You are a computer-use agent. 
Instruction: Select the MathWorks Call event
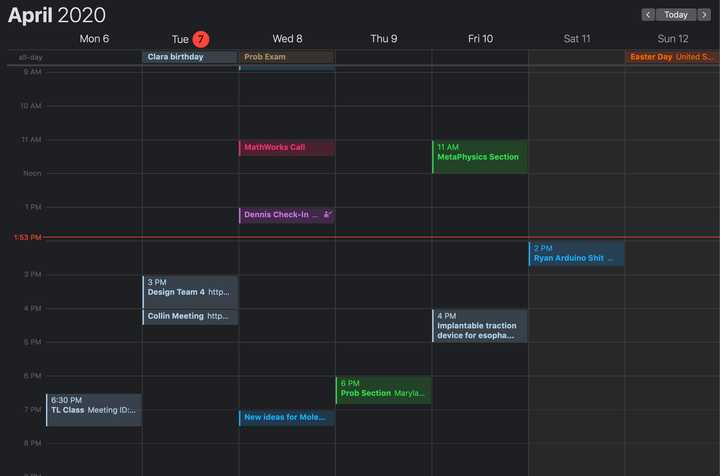pyautogui.click(x=286, y=148)
